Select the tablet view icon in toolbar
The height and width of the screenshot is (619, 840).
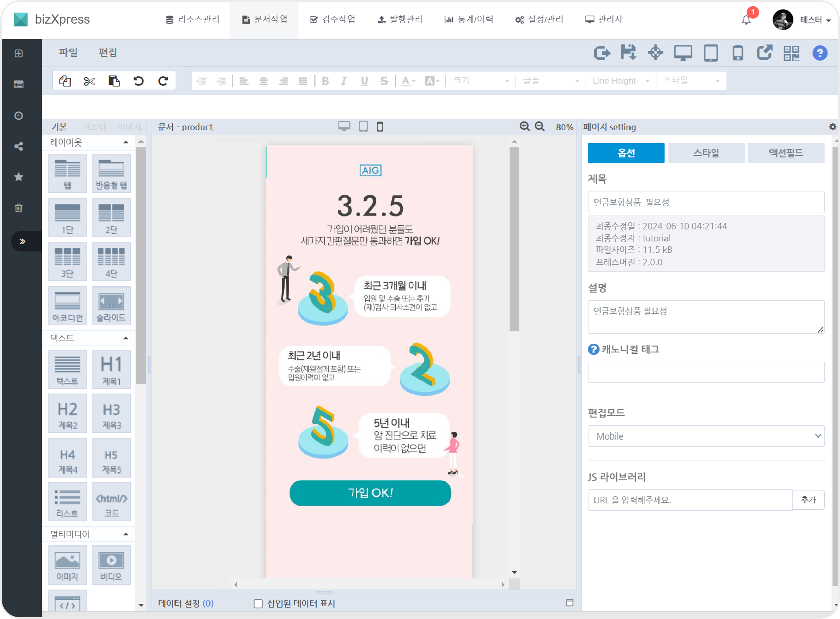coord(711,52)
